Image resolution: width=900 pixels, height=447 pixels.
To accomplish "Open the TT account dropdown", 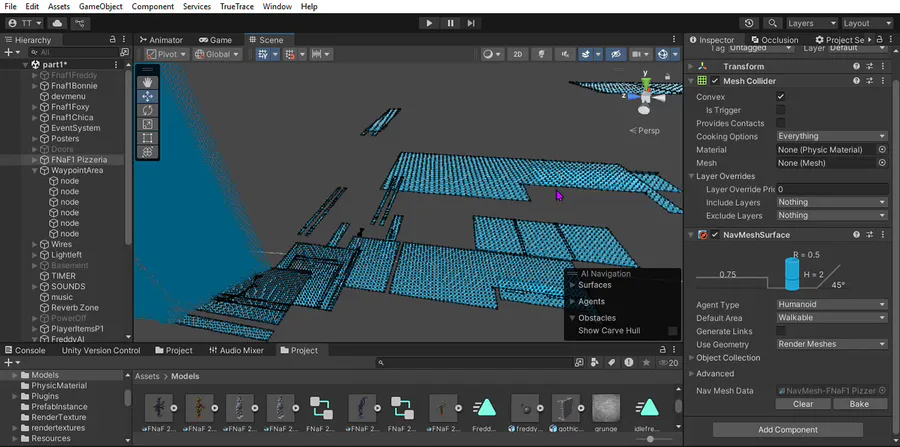I will (x=25, y=23).
